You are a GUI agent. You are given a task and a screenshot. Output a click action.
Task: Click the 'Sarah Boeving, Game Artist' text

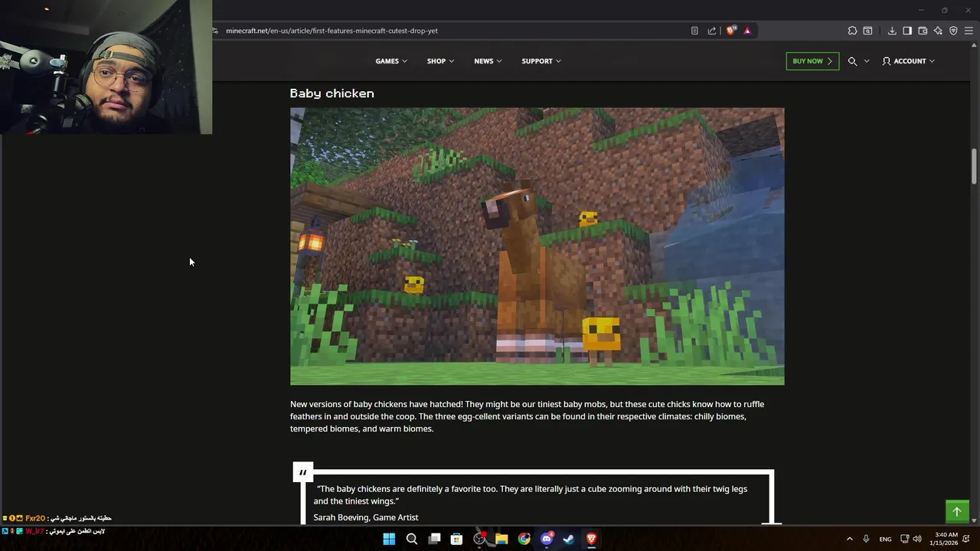pos(365,517)
